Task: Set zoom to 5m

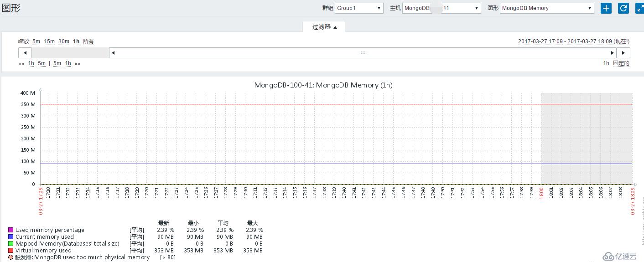Action: 36,41
